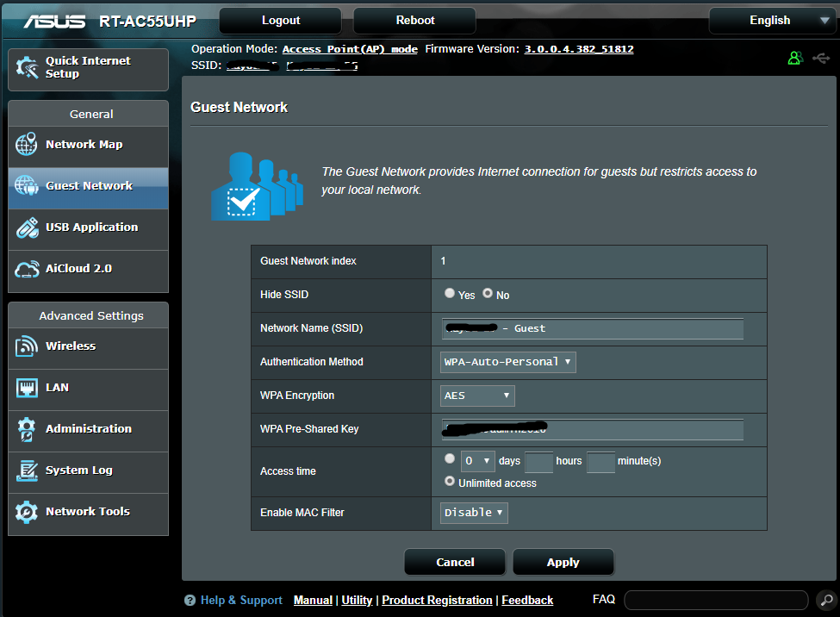Image resolution: width=840 pixels, height=617 pixels.
Task: Click the Network Name (SSID) input field
Action: (x=593, y=328)
